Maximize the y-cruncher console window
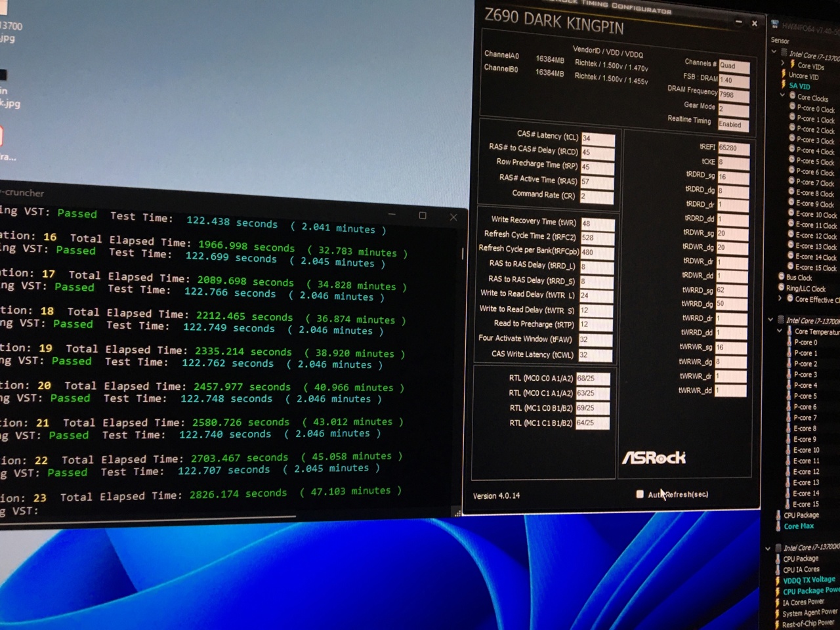 423,216
